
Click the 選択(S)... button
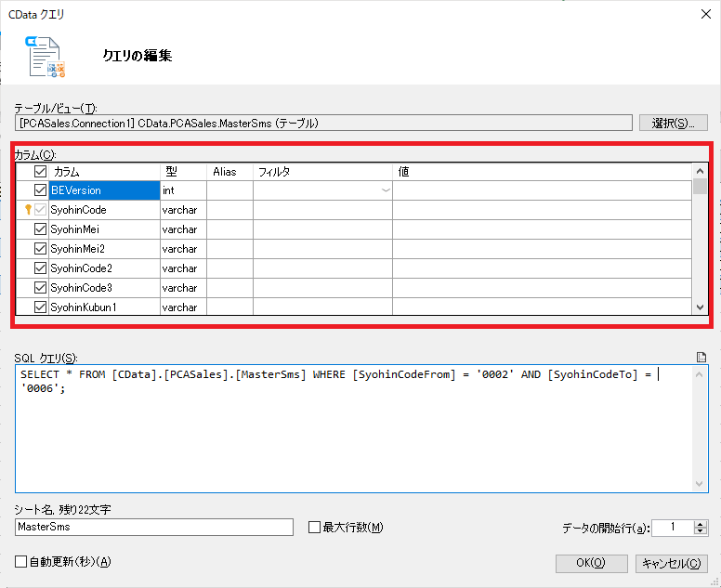(x=674, y=124)
